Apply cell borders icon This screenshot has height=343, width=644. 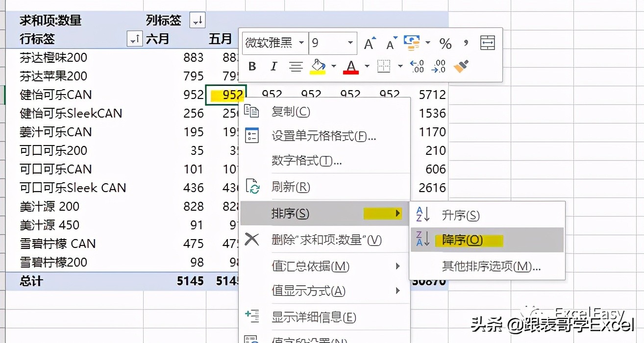point(384,66)
